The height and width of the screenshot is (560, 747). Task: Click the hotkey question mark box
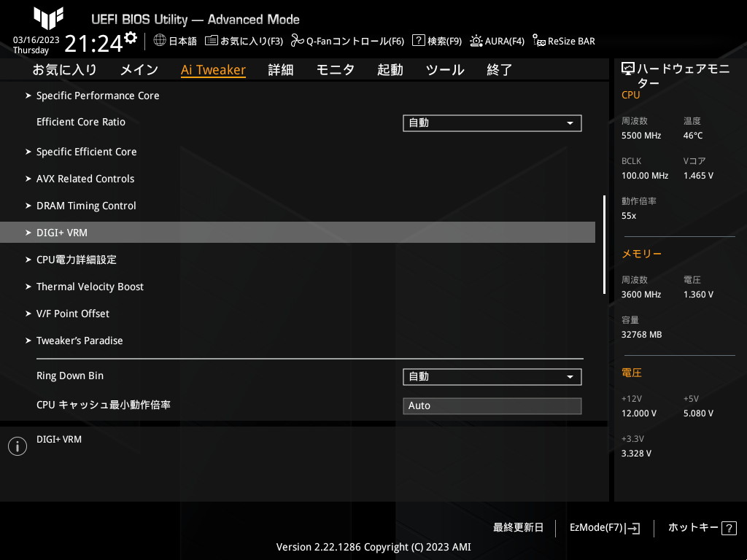(729, 528)
